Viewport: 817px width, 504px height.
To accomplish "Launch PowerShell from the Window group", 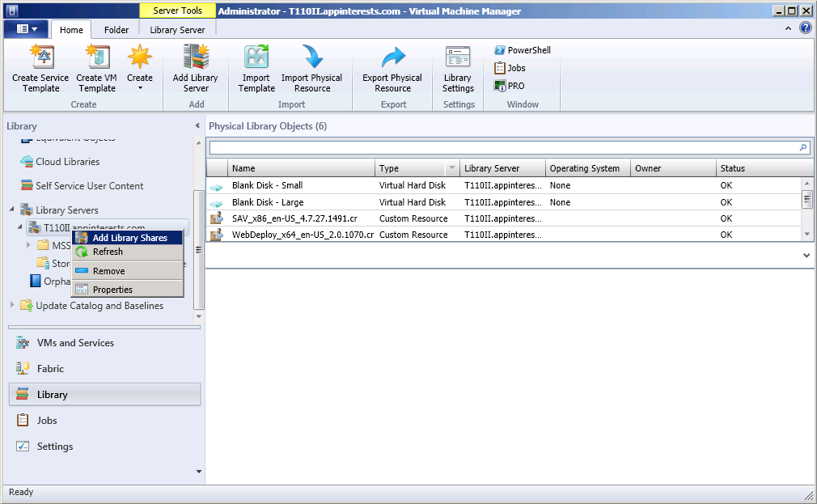I will [523, 50].
